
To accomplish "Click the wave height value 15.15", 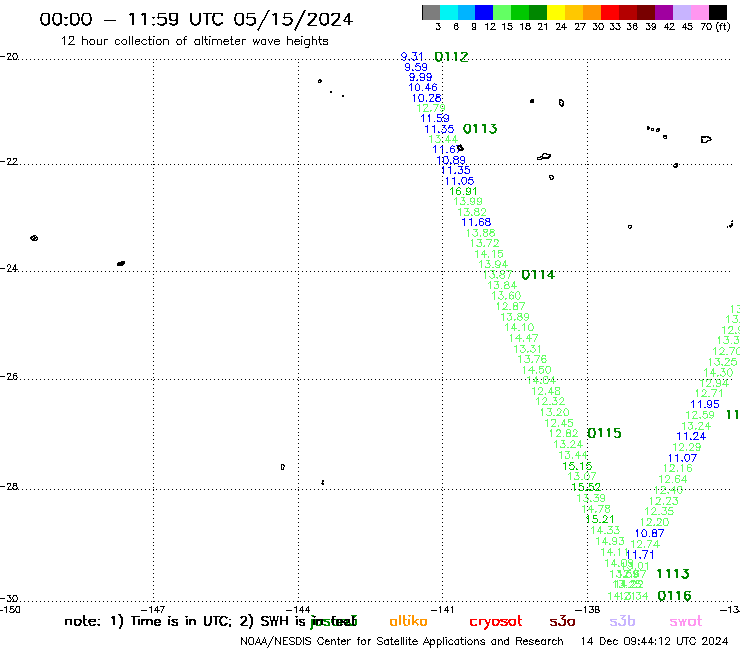I will coord(577,466).
